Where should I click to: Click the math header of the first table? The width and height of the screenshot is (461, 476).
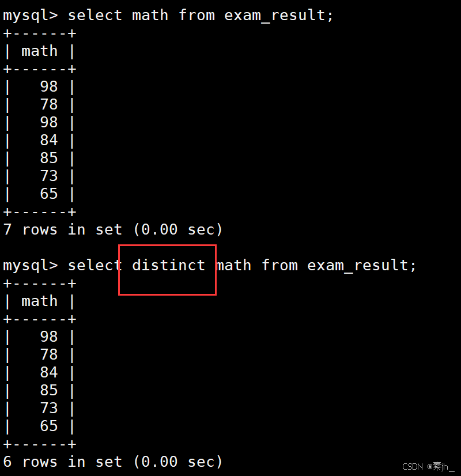coord(39,51)
